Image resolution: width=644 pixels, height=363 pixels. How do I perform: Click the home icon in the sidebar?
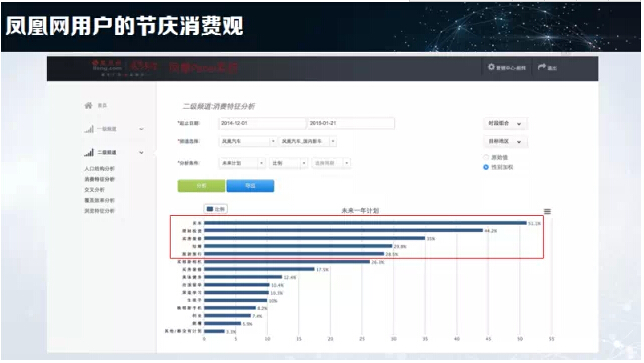[x=88, y=106]
